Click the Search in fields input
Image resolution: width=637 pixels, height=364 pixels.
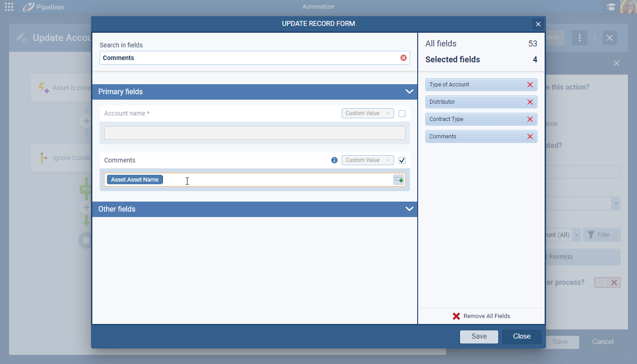(249, 58)
